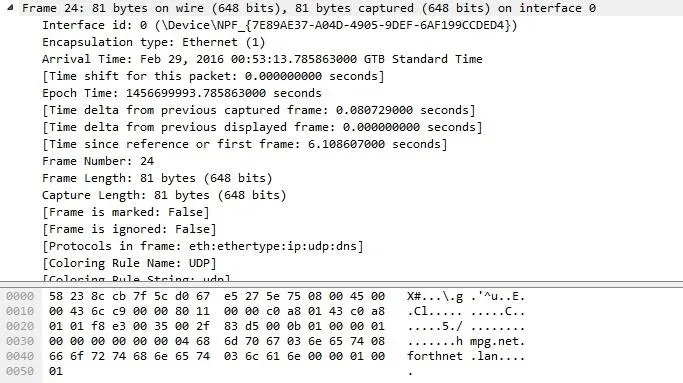Click the Frame is marked: False line
683x383 pixels.
[126, 212]
